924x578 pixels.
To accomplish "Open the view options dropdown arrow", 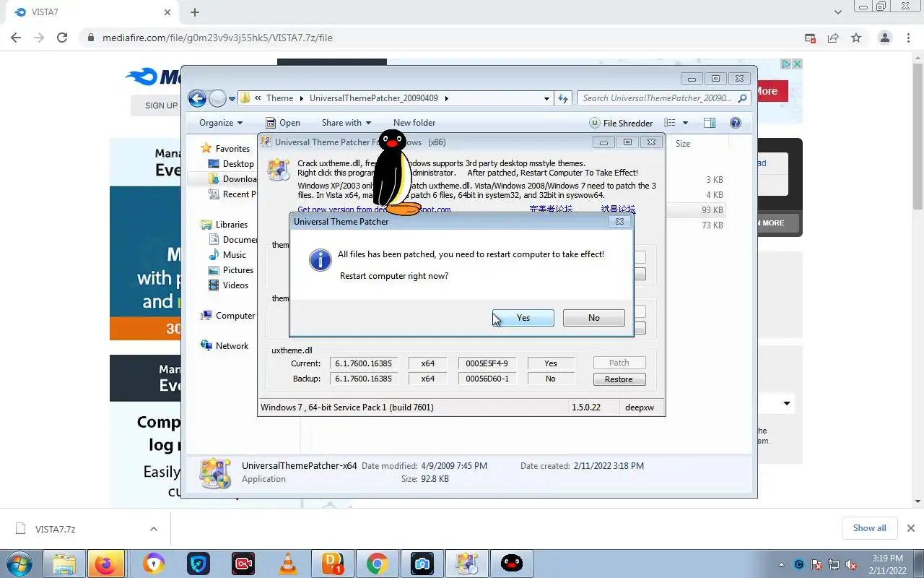I will click(x=686, y=123).
